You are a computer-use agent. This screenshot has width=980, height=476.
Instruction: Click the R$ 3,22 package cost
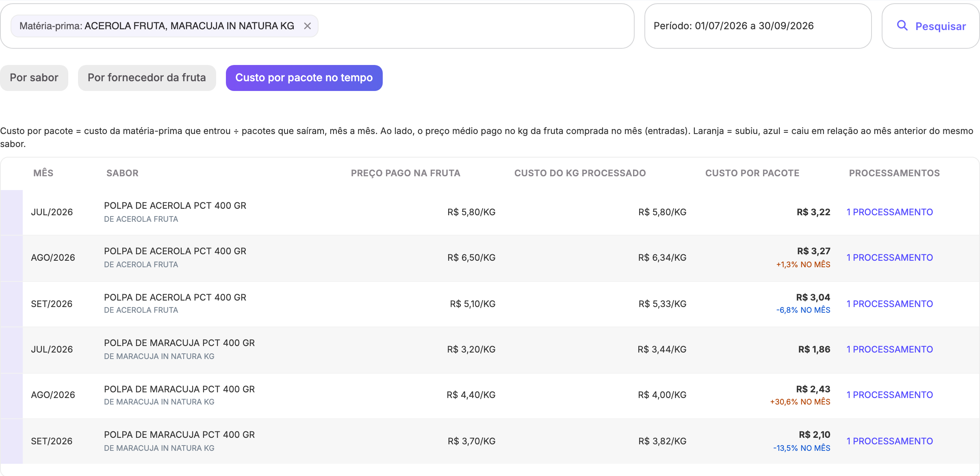point(813,212)
